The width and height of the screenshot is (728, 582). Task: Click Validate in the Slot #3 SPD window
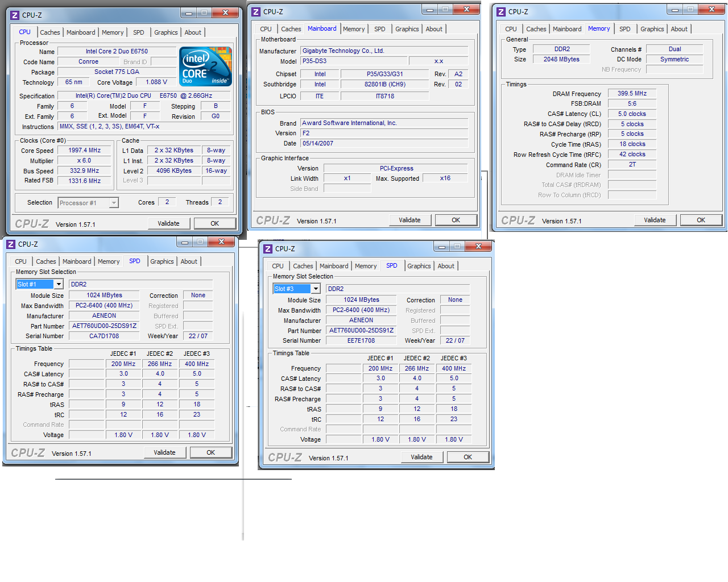click(x=422, y=457)
